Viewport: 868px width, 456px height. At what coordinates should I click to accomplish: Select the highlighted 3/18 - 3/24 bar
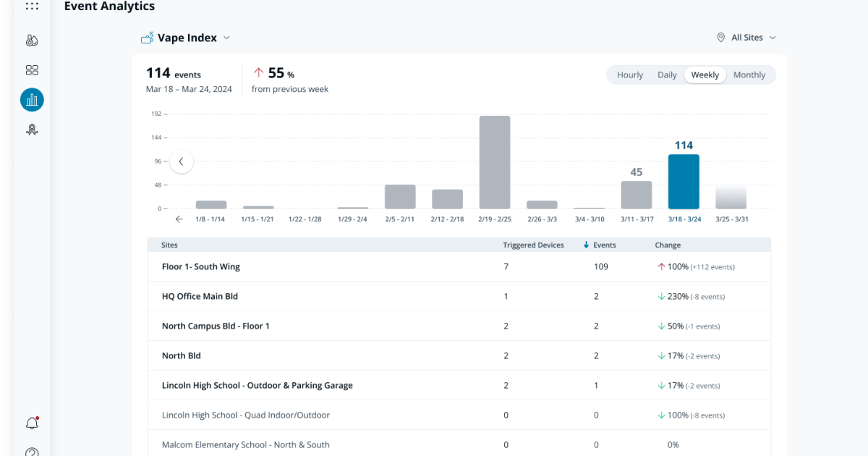coord(684,182)
